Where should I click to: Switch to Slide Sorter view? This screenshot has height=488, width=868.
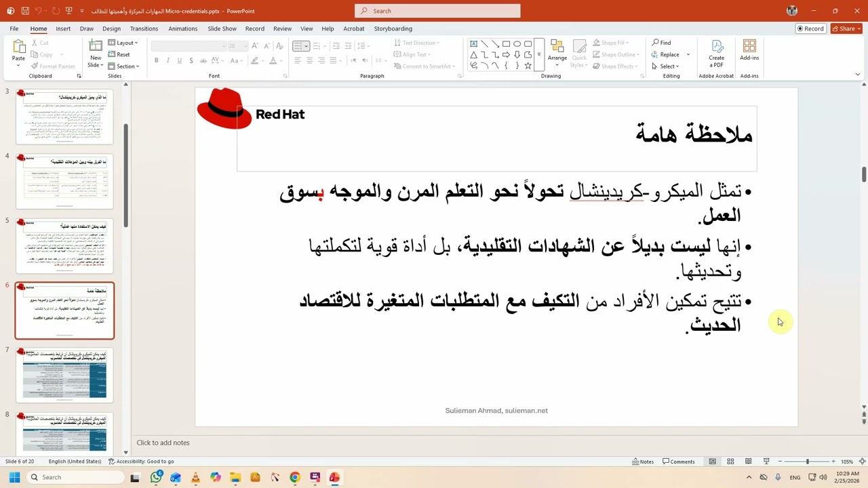730,462
